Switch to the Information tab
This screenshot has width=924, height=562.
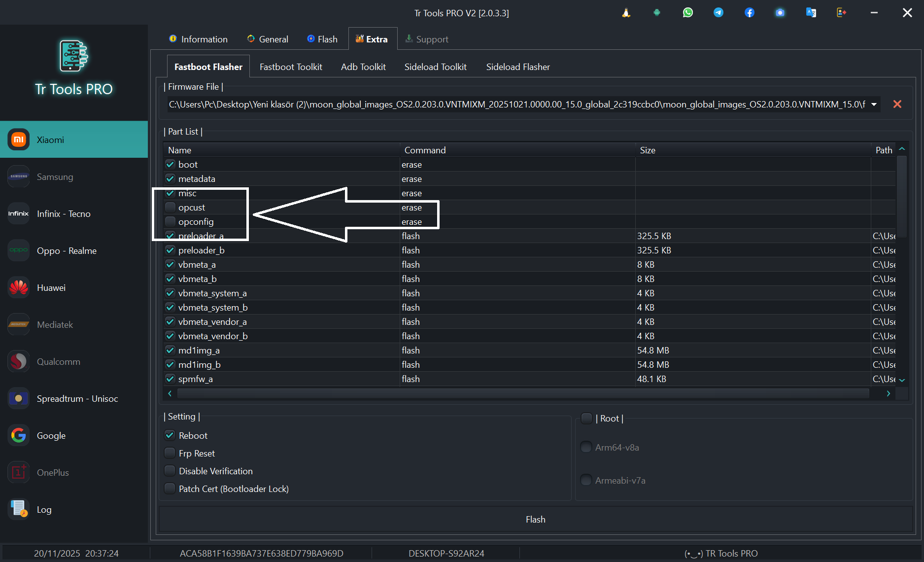click(199, 39)
